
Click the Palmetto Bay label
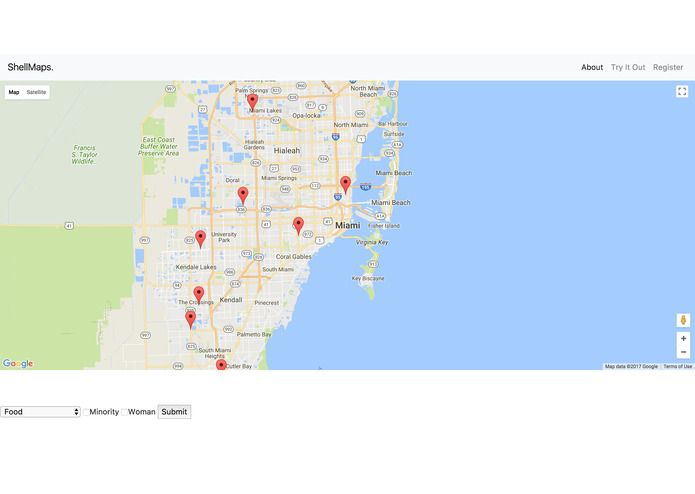(x=254, y=335)
